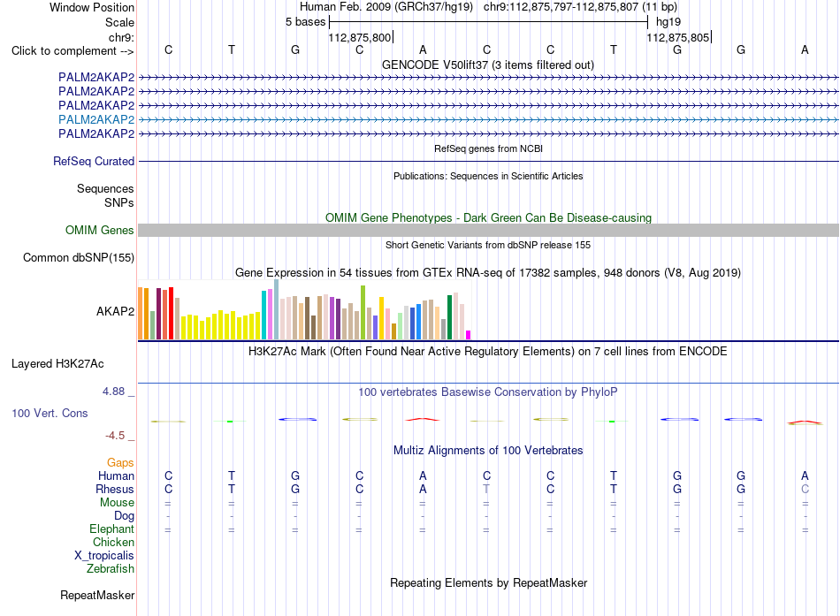Viewport: 840px width, 616px height.
Task: Click the 4.88 PhyloP upper limit
Action: point(113,392)
